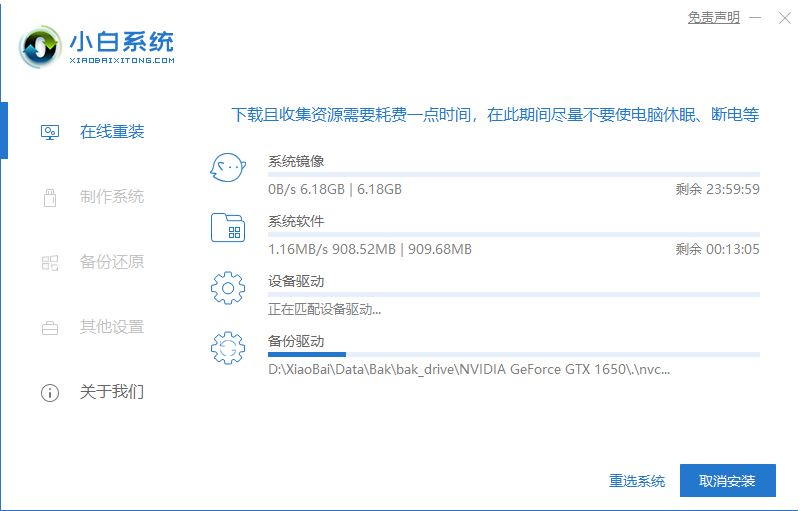The image size is (800, 511).
Task: Click the 系统软件 download progress bar
Action: point(513,234)
